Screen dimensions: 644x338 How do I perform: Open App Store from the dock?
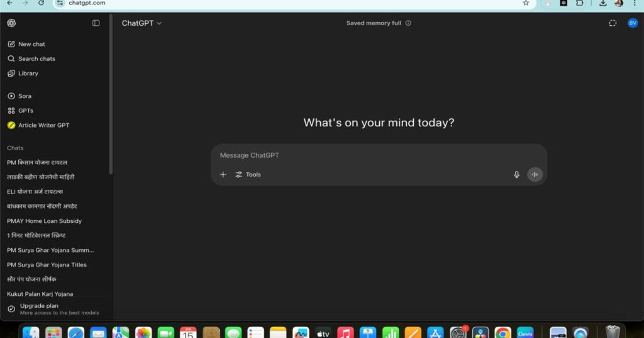435,333
